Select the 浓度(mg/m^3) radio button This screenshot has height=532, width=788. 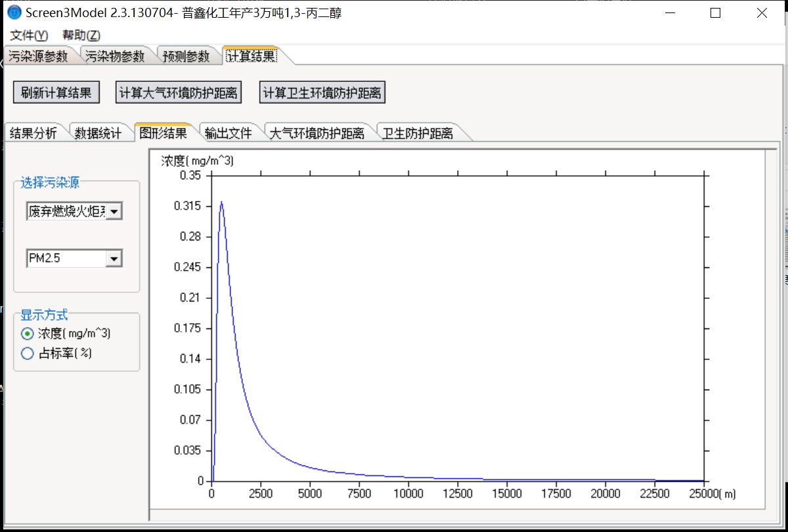tap(28, 334)
